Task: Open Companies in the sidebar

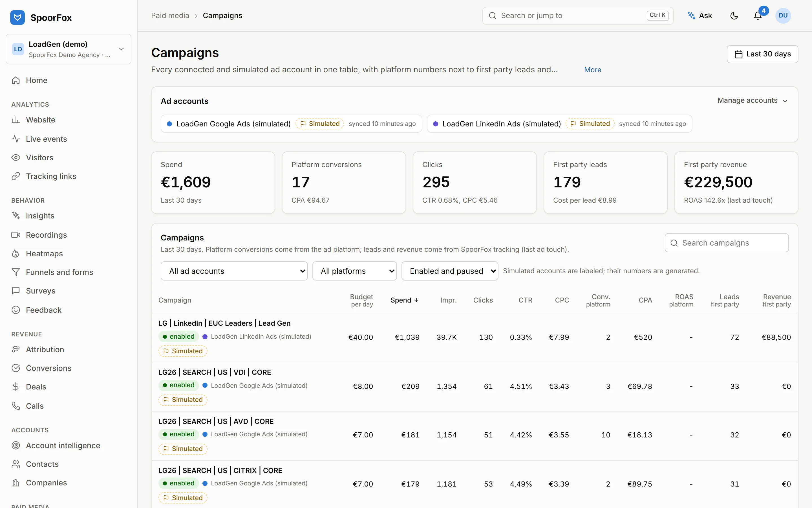Action: tap(69, 483)
